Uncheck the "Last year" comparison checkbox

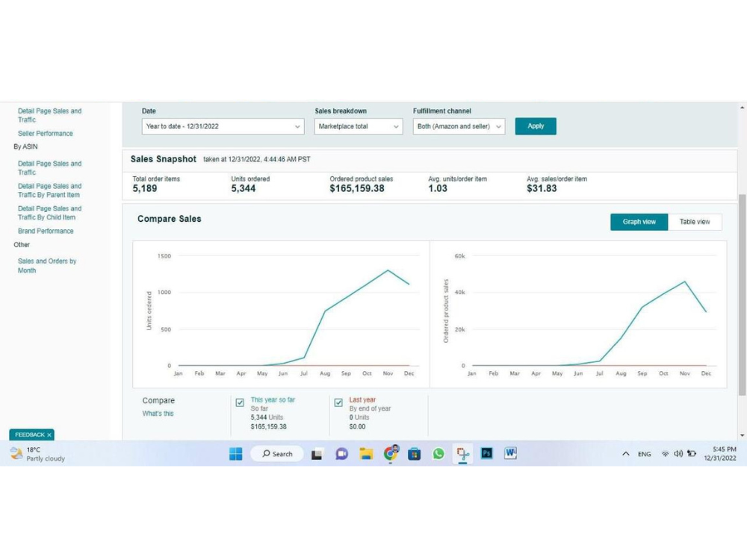coord(338,402)
